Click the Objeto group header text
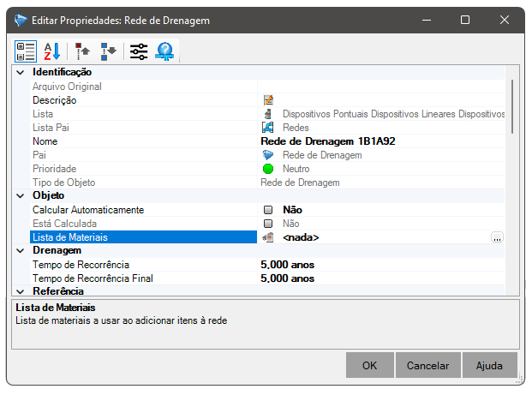532x395 pixels. click(x=48, y=195)
